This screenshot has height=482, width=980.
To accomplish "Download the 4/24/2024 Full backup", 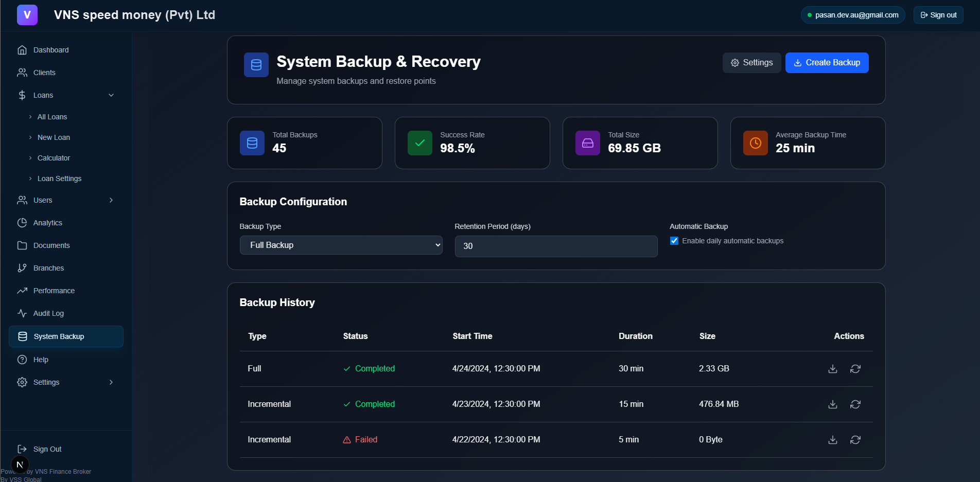I will 833,369.
